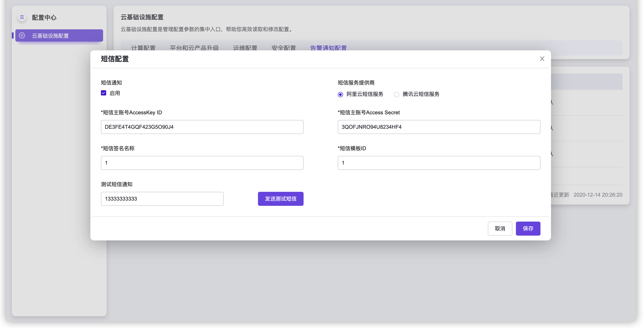This screenshot has width=644, height=328.
Task: Open the 平台和云产品升级 tab
Action: pyautogui.click(x=194, y=48)
